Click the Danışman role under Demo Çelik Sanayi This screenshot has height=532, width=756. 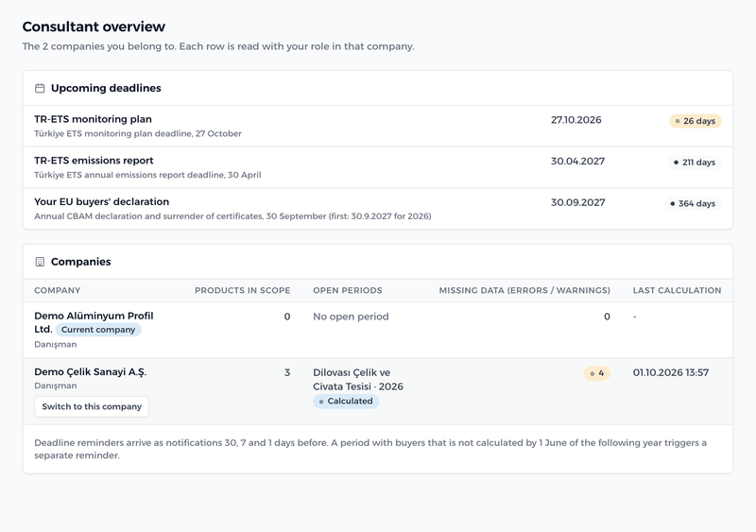pos(56,386)
